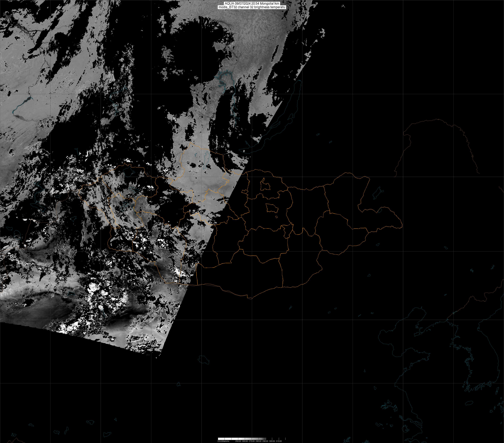Click the 310.00 tick label on colorbar
Image resolution: width=504 pixels, height=443 pixels.
pos(279,441)
